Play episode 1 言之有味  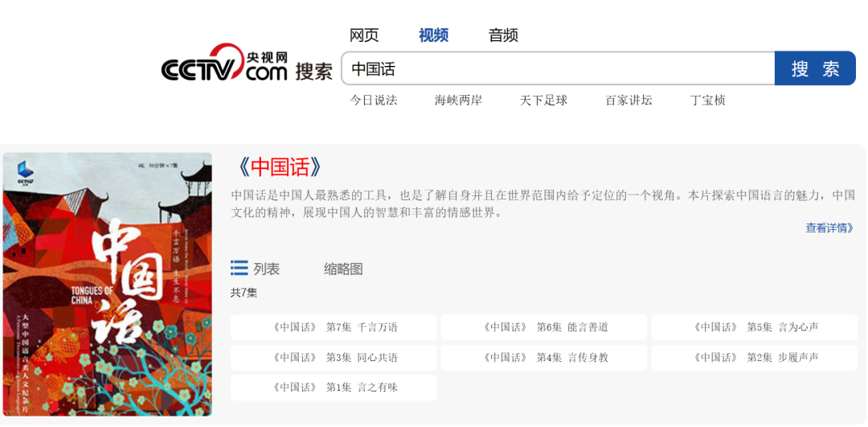point(334,388)
